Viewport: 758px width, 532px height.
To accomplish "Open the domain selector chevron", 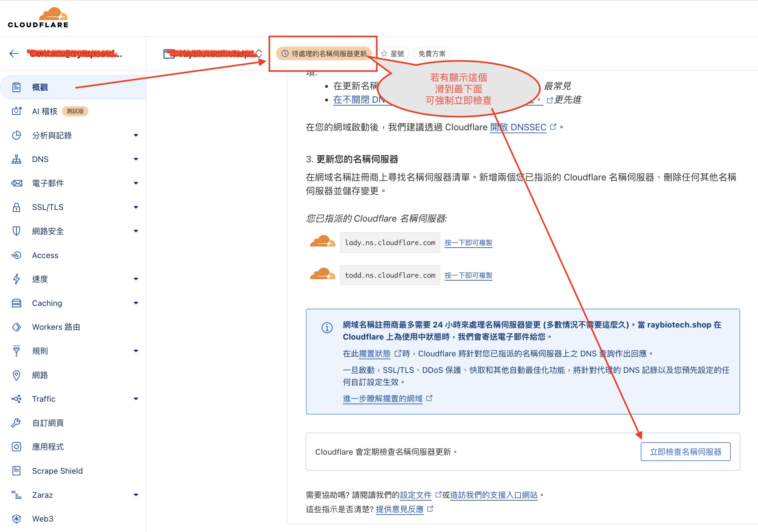I will [259, 54].
